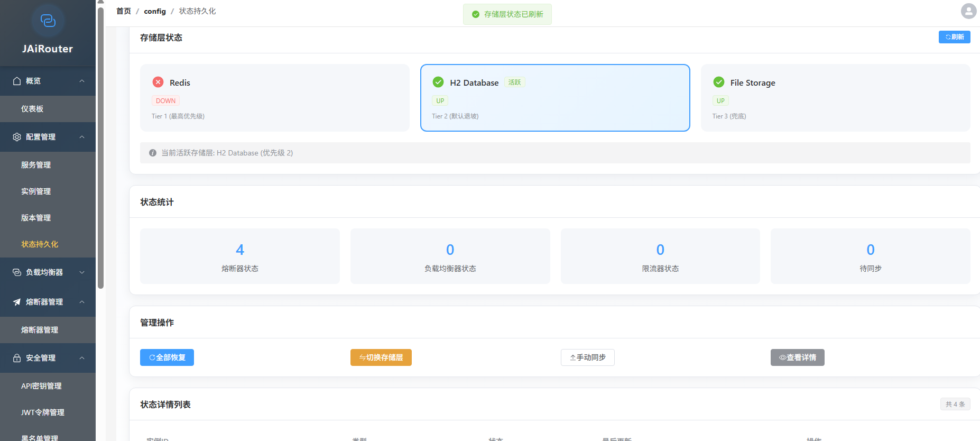Screen dimensions: 980x441
Task: Click the 活跃 tag on H2 Database
Action: coord(514,82)
